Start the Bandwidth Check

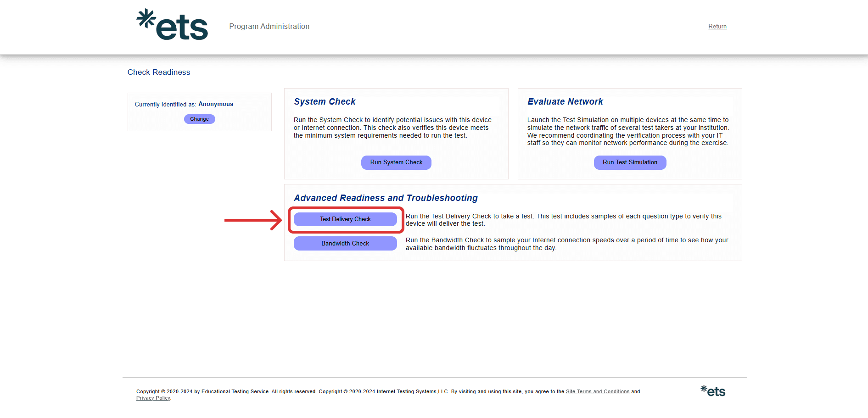[x=345, y=244]
